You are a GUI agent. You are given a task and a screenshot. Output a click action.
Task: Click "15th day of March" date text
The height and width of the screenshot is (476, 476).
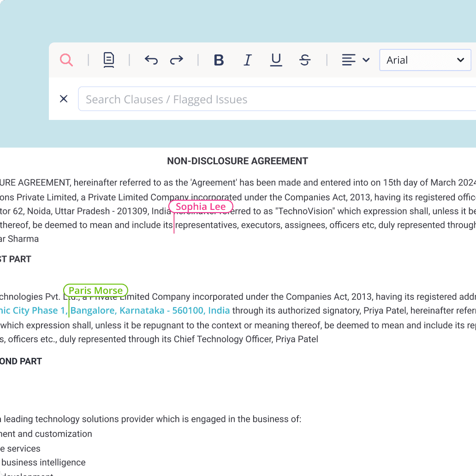419,183
